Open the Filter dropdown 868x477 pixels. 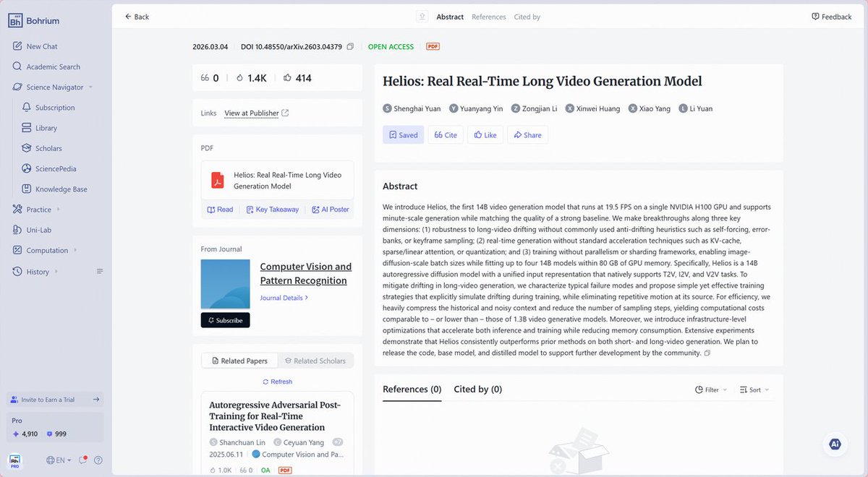(711, 390)
